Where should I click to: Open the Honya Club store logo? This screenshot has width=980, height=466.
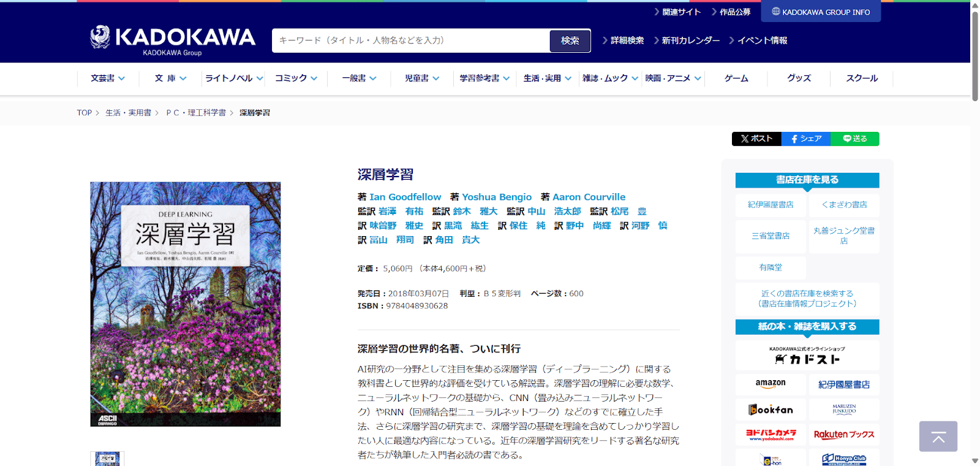(x=844, y=458)
